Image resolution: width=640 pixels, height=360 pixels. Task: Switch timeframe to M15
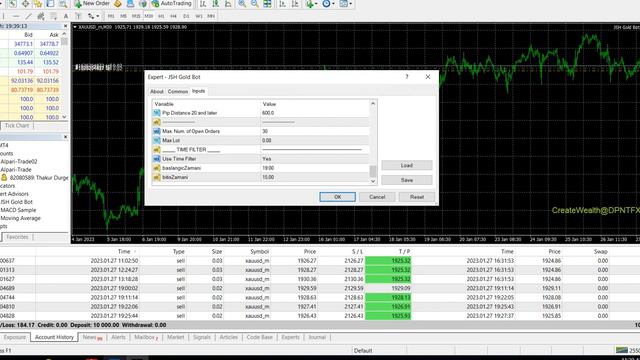click(136, 16)
